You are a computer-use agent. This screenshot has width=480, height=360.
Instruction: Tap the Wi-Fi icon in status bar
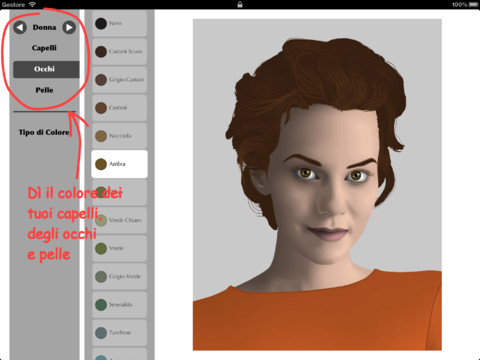tap(32, 4)
